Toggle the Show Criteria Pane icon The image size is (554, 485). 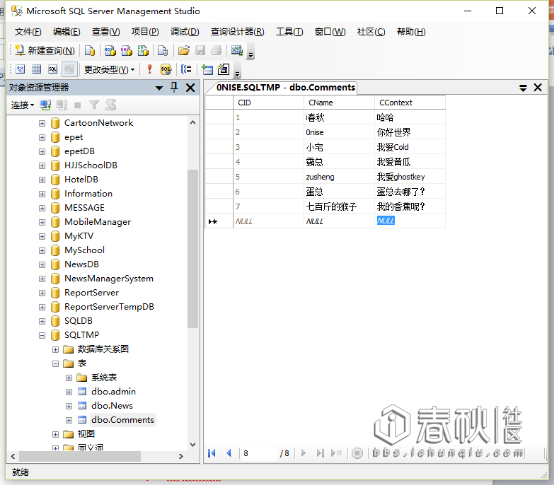click(x=36, y=69)
